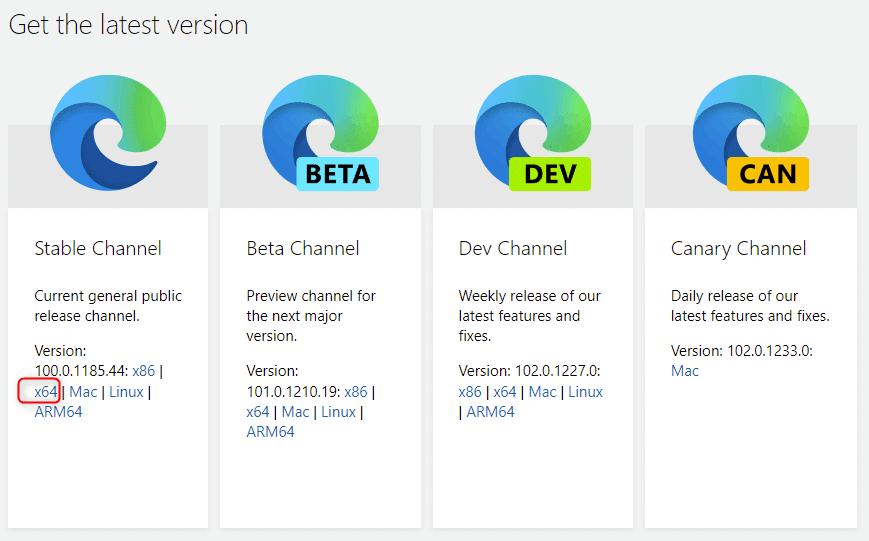Select the Stable channel Mac link

[x=83, y=391]
